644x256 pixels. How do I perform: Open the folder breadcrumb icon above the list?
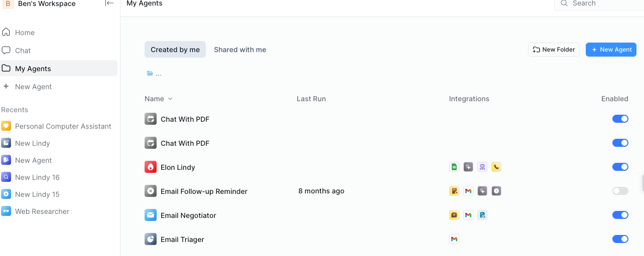[150, 74]
